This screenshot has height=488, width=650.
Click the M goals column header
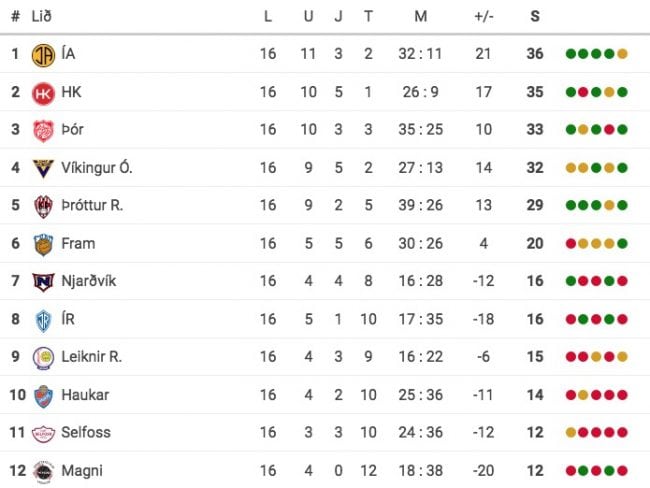click(x=420, y=16)
